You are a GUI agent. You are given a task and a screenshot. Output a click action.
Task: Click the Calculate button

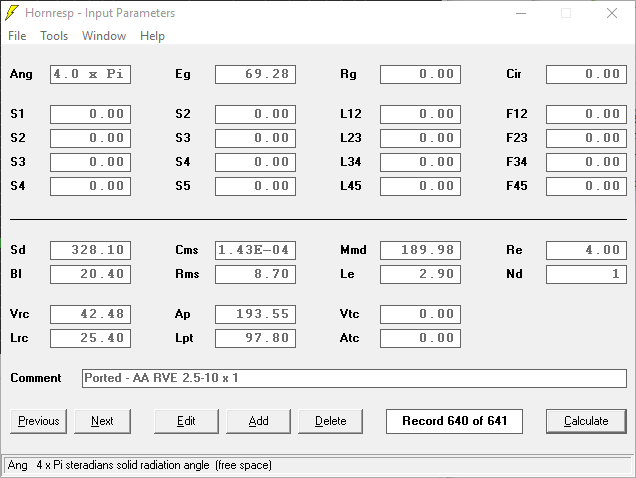click(586, 421)
